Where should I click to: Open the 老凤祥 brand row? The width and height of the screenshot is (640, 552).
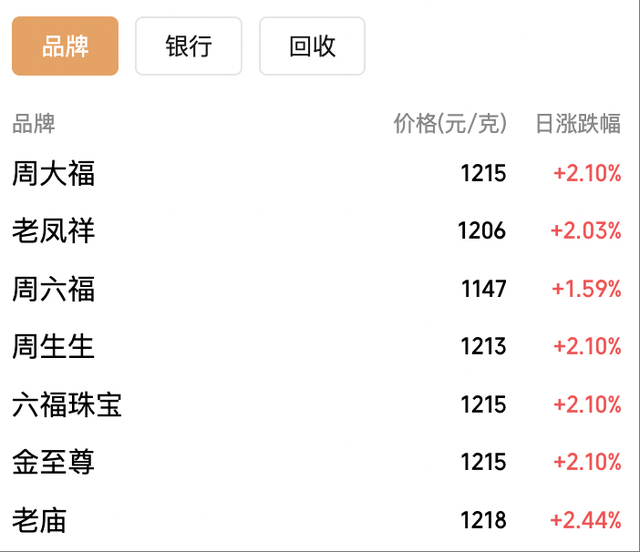click(x=54, y=232)
